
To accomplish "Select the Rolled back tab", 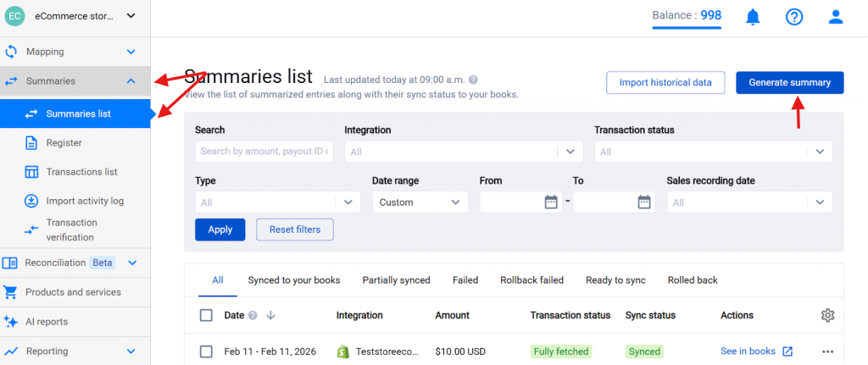I will pos(693,280).
